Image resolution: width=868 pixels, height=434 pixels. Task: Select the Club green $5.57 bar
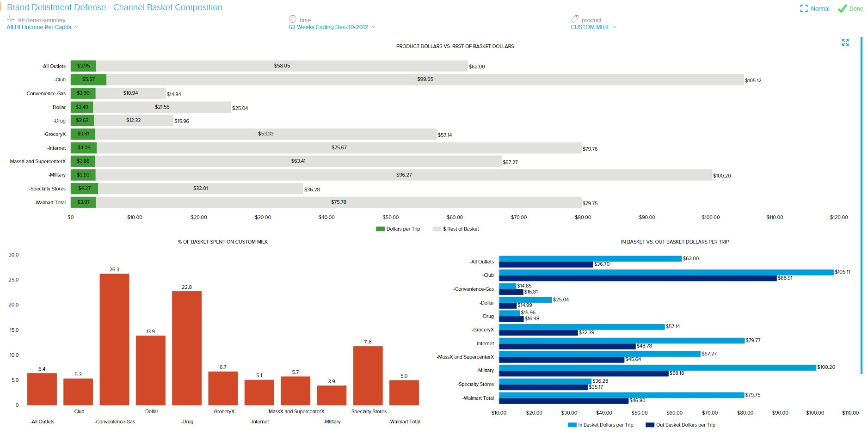[88, 79]
